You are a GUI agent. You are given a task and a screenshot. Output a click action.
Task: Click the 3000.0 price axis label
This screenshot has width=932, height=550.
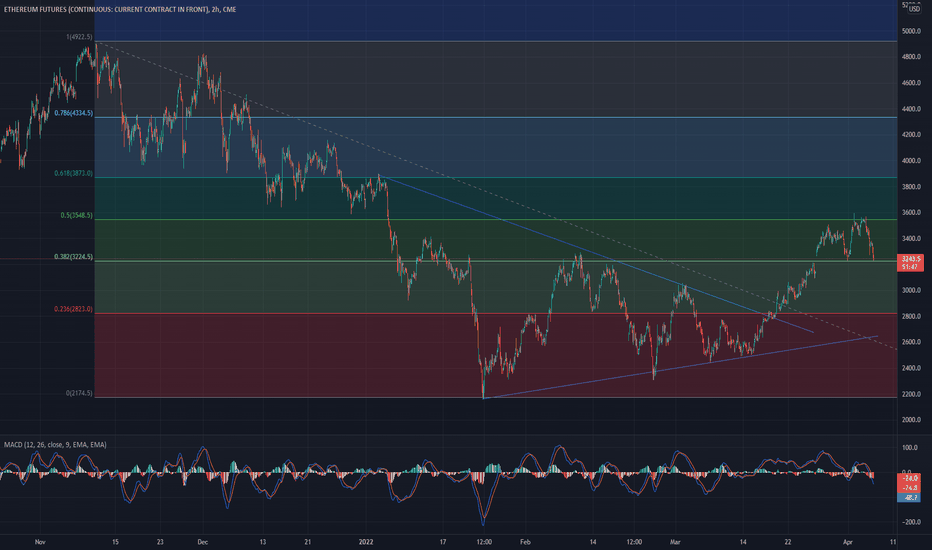(x=911, y=290)
